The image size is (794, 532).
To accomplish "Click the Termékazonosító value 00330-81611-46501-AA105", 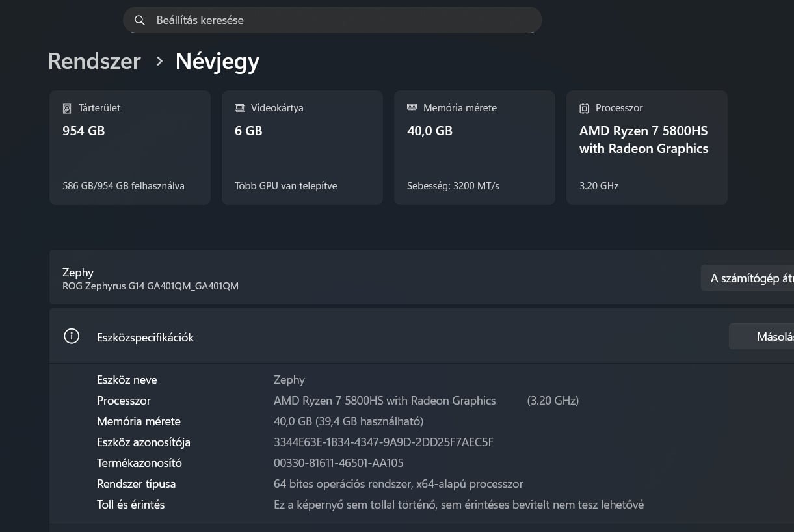I will tap(339, 463).
